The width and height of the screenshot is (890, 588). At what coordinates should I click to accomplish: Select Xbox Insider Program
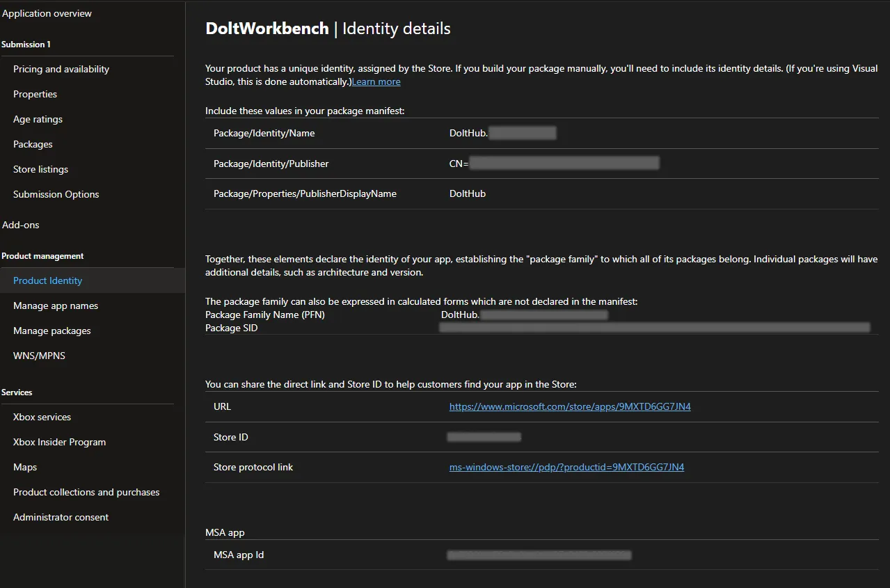point(59,442)
